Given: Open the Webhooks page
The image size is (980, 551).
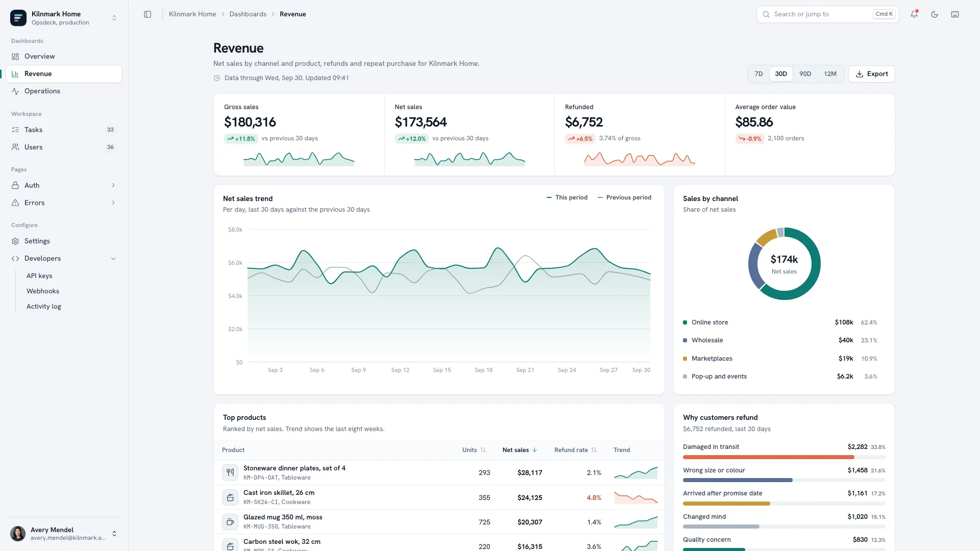Looking at the screenshot, I should (x=43, y=291).
